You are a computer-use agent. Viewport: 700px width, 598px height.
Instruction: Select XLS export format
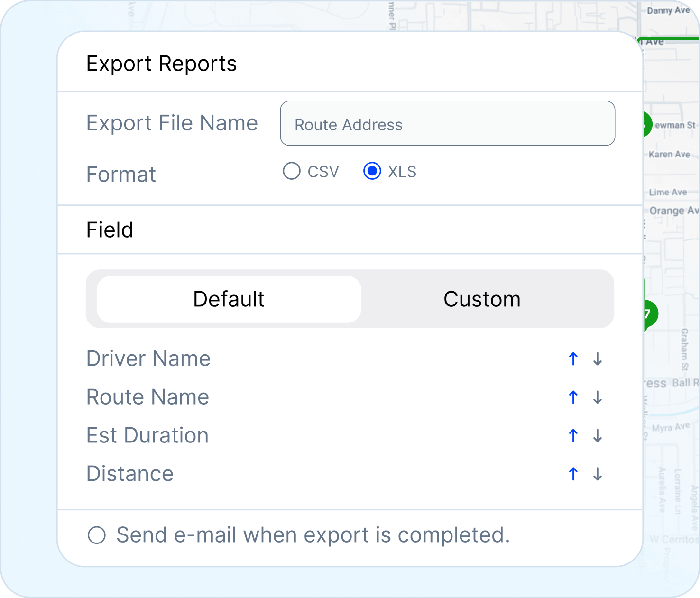(x=372, y=171)
